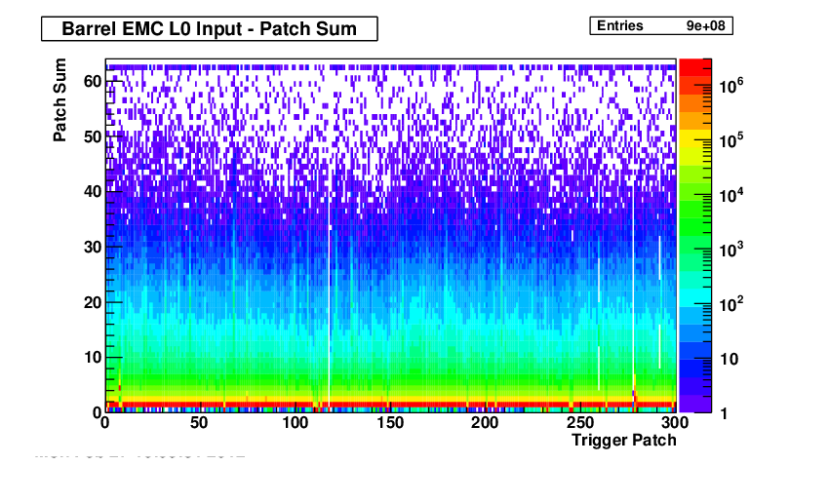Click the 'Patch Sum' y-axis title
Screen dimensions: 829x504
coord(59,99)
